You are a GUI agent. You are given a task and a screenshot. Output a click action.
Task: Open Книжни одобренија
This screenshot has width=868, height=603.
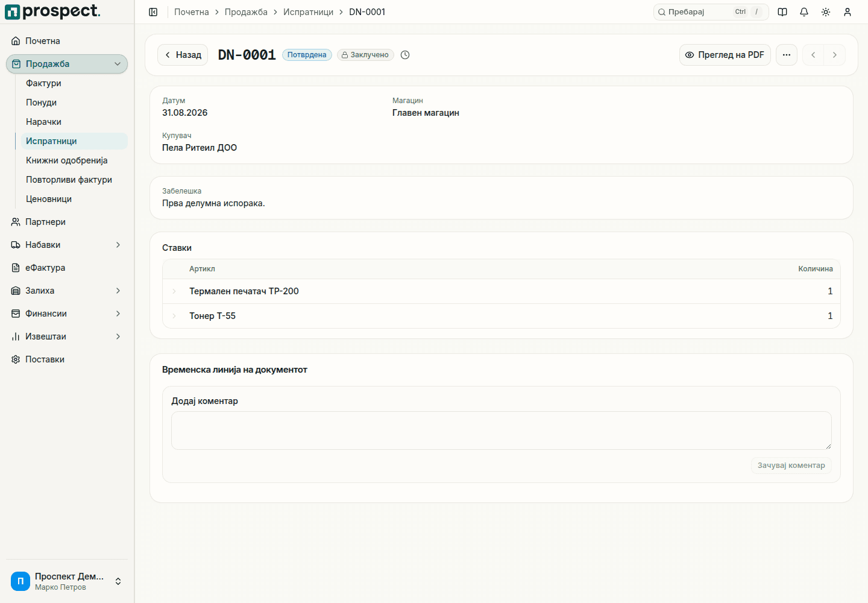[74, 160]
